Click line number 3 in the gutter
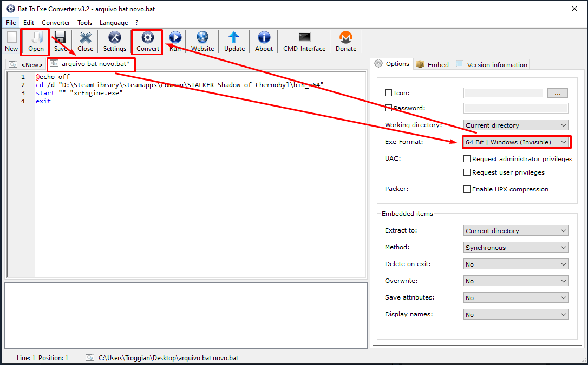Screen dimensions: 588x365 pyautogui.click(x=23, y=93)
